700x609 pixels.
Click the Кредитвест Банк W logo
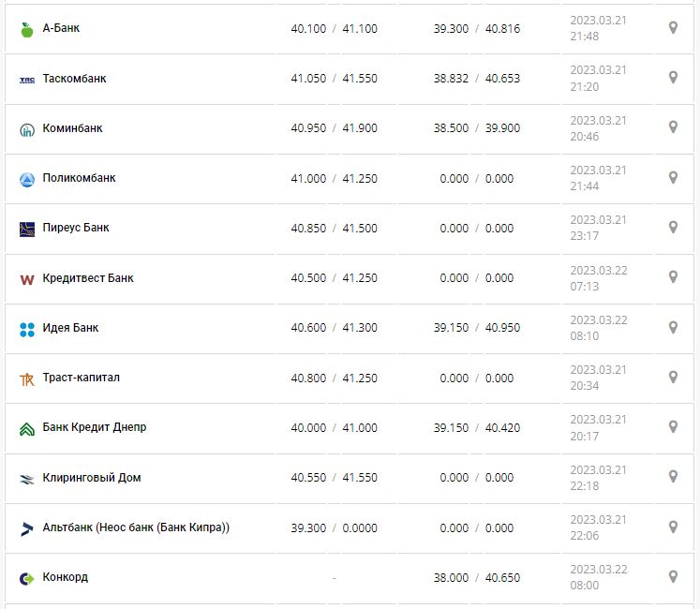26,279
